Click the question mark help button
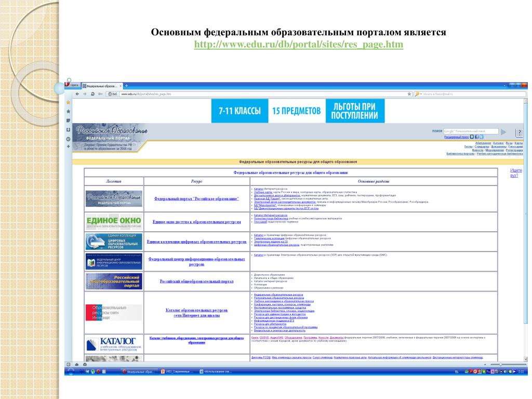The height and width of the screenshot is (399, 532). pyautogui.click(x=519, y=132)
